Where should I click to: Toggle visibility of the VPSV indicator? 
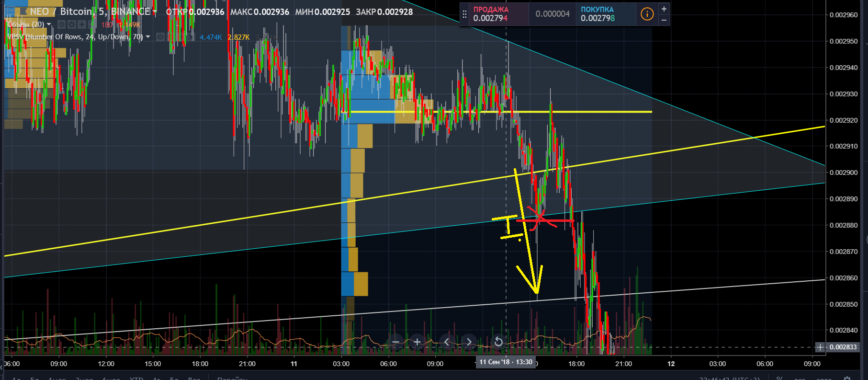[161, 37]
